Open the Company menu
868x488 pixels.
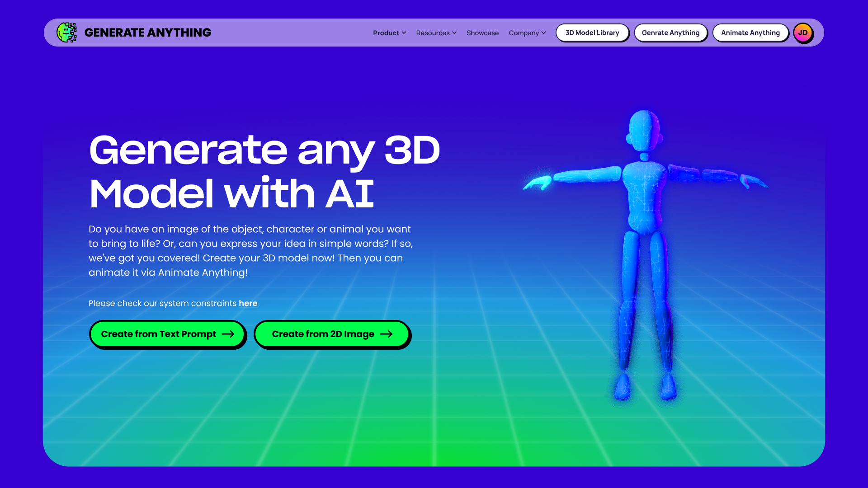(524, 33)
